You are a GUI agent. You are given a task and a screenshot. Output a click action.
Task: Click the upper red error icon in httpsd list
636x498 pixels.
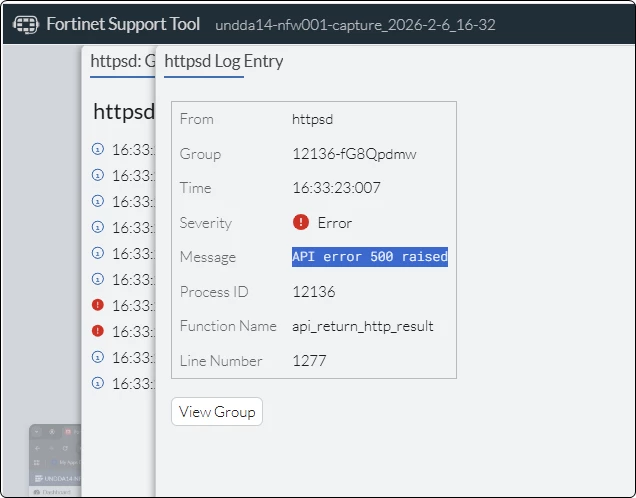(x=98, y=305)
